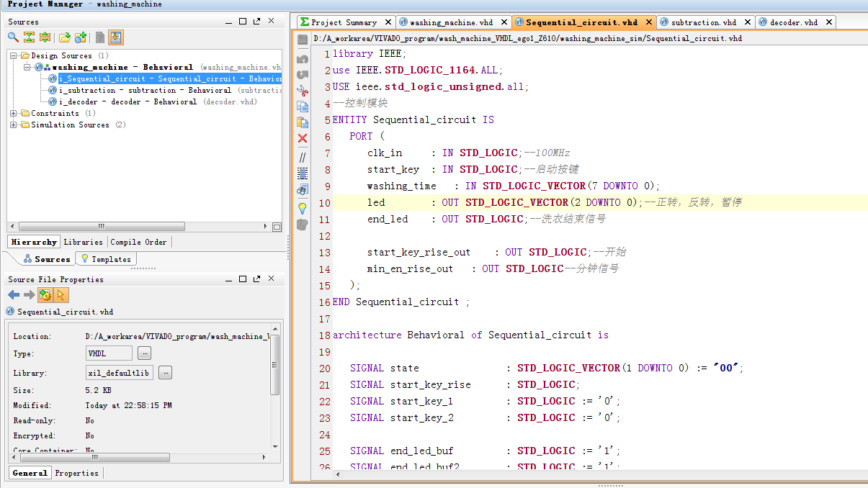The height and width of the screenshot is (488, 868).
Task: Toggle the highlighted auto-scroll icon in the Sources toolbar
Action: [116, 37]
